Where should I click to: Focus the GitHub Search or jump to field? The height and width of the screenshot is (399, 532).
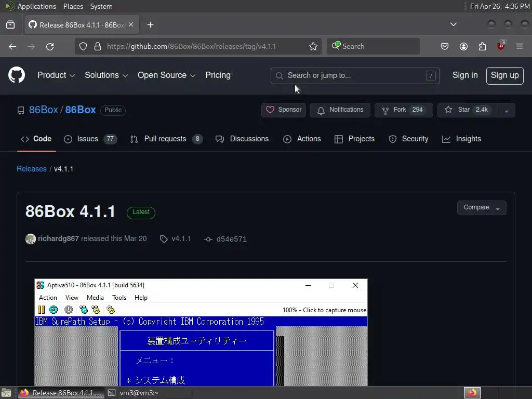[x=355, y=76]
